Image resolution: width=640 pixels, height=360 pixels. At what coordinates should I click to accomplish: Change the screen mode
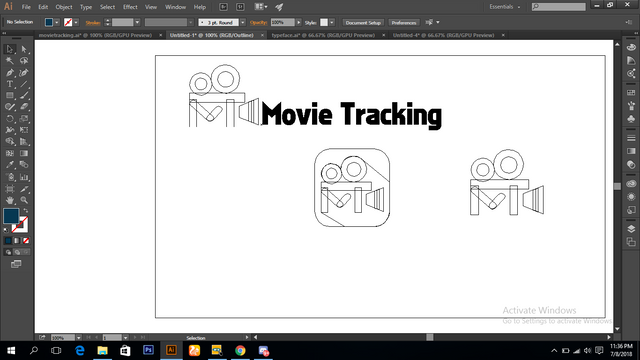(x=16, y=264)
